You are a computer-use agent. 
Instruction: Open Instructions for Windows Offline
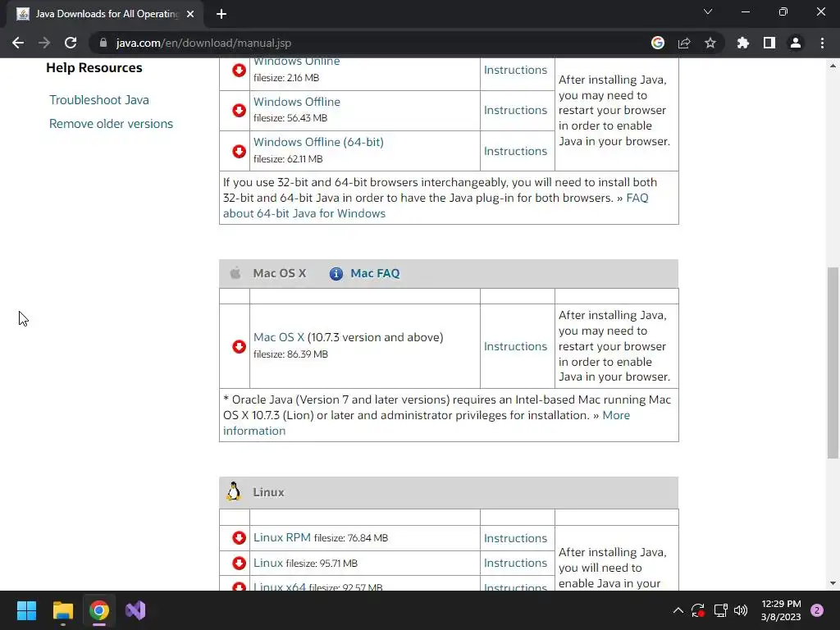(515, 110)
